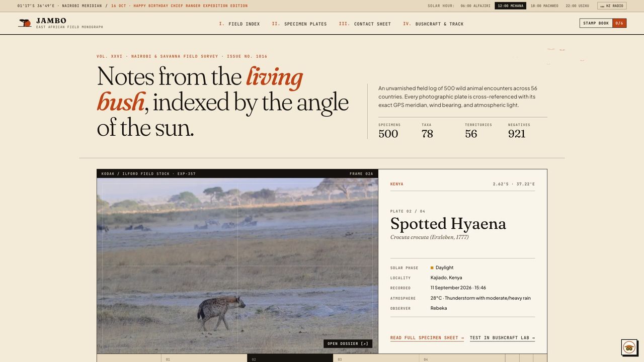This screenshot has height=362, width=644.
Task: Open the Contact Sheet nav item
Action: coord(365,24)
